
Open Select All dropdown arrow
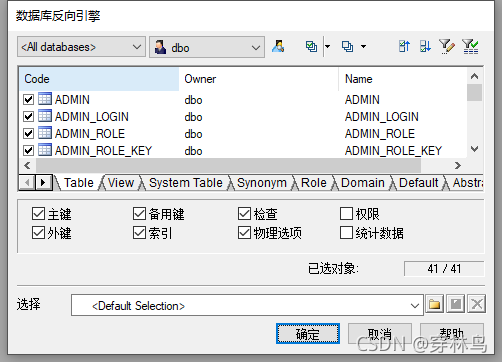328,46
